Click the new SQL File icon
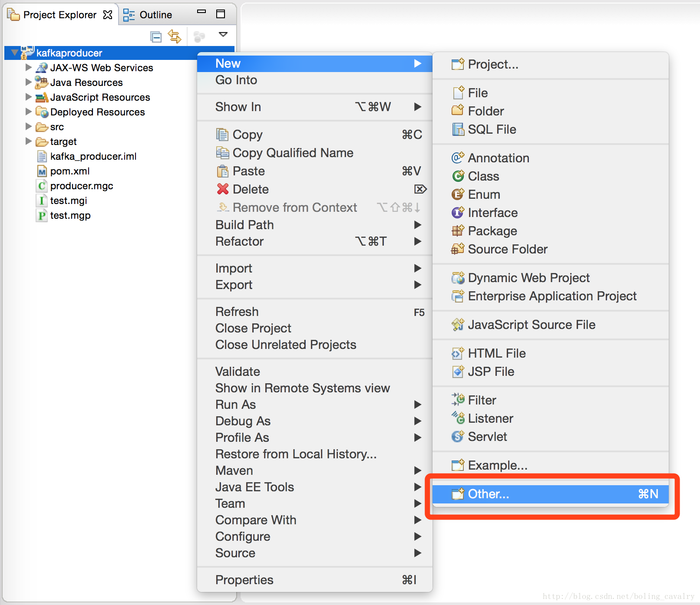This screenshot has height=605, width=700. (x=458, y=129)
